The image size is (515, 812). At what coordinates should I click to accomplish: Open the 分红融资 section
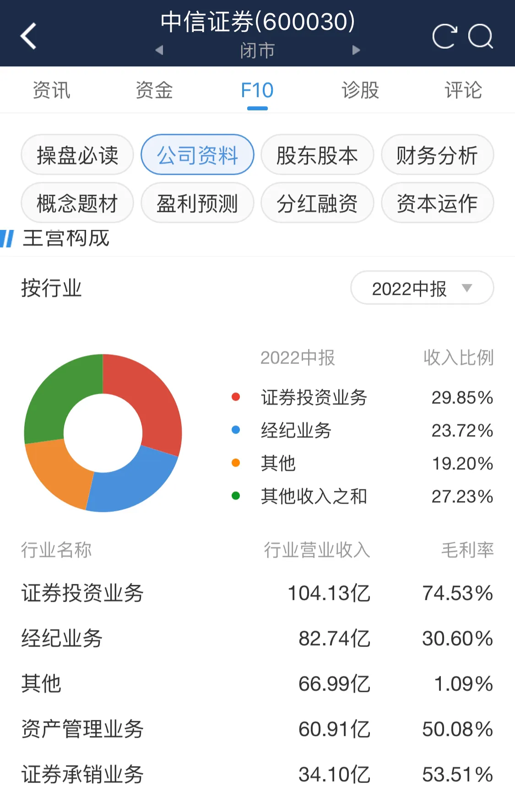[317, 203]
